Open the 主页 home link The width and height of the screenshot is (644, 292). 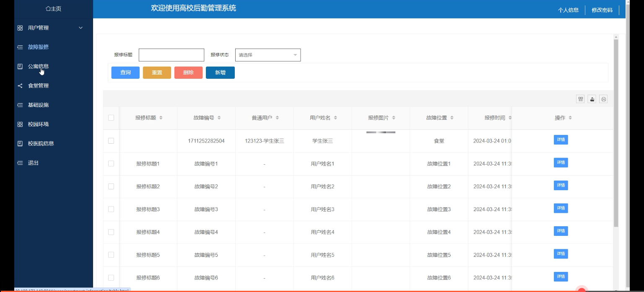[x=53, y=9]
